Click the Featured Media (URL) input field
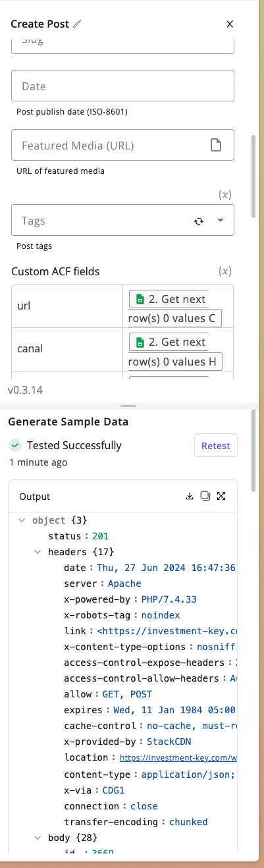The width and height of the screenshot is (264, 868). tap(122, 145)
